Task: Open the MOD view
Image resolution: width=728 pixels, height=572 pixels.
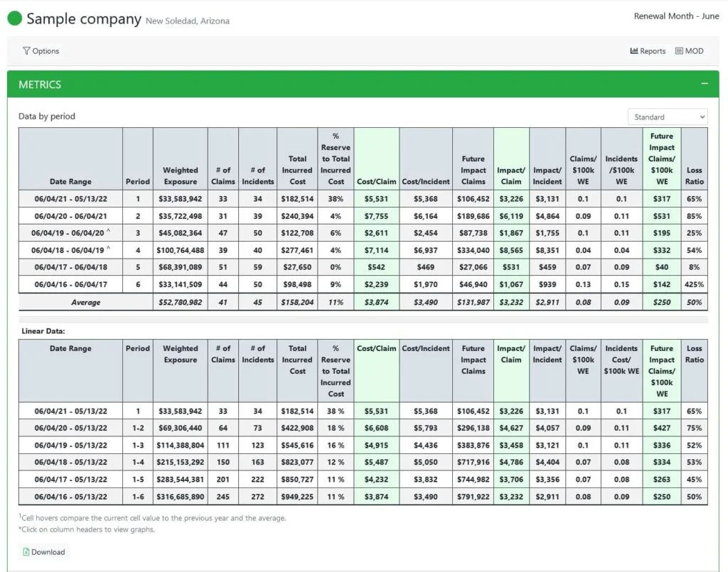Action: click(690, 51)
